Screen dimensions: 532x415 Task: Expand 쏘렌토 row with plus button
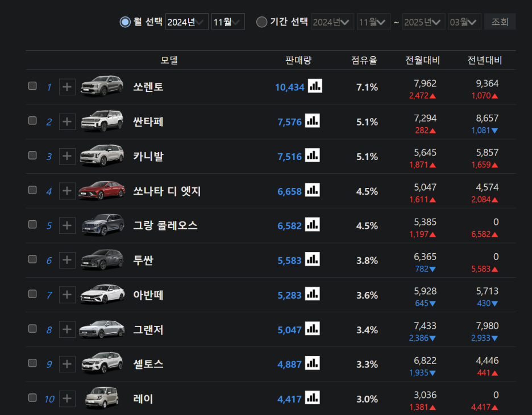coord(67,87)
